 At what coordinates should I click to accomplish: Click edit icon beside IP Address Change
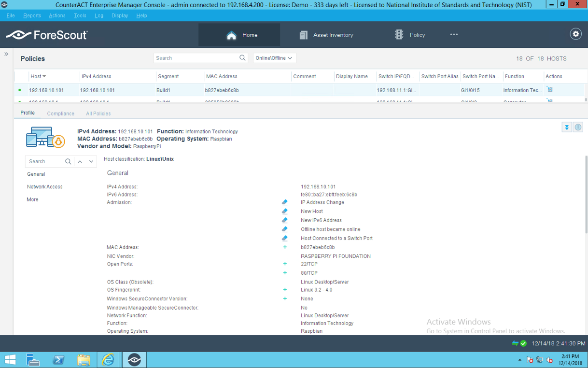click(285, 202)
